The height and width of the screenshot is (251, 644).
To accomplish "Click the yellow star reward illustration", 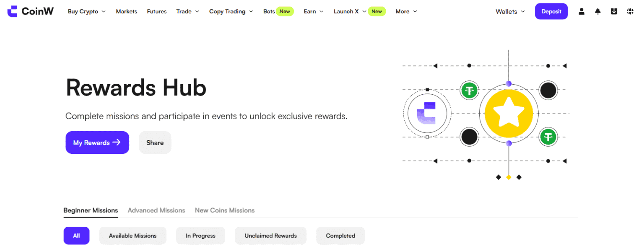I will pos(508,113).
